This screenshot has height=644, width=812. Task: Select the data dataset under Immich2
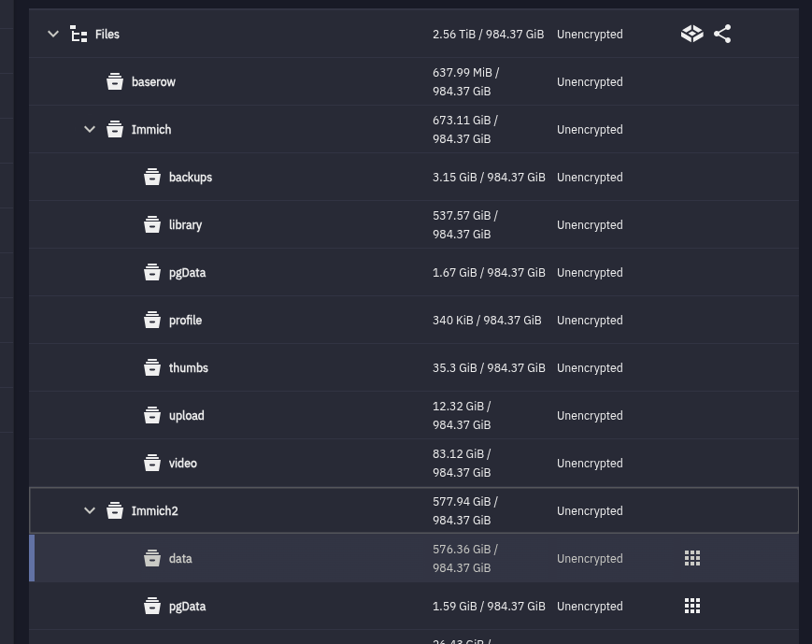pos(180,559)
